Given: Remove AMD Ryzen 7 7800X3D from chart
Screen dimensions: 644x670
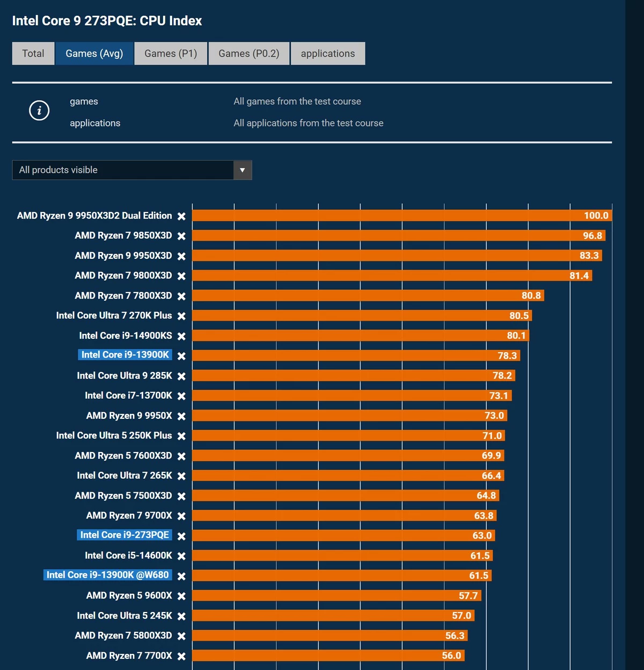Looking at the screenshot, I should click(181, 296).
